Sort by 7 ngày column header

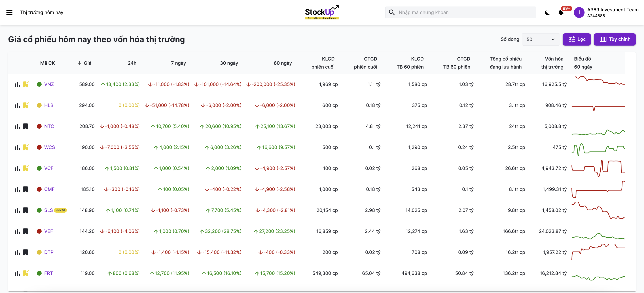[x=178, y=63]
